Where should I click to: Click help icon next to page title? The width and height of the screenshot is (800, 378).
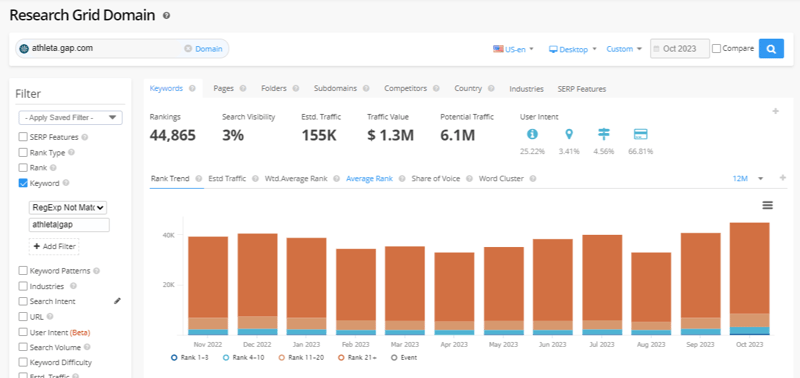tap(166, 16)
